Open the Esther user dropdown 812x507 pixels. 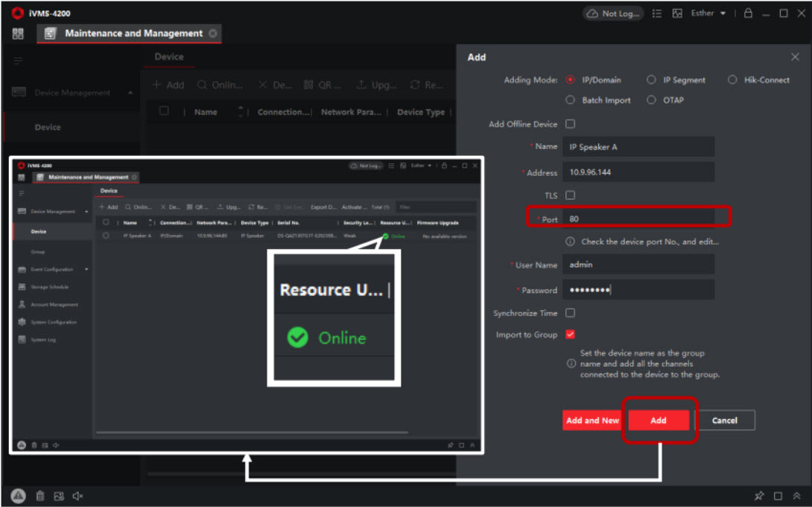[x=708, y=13]
